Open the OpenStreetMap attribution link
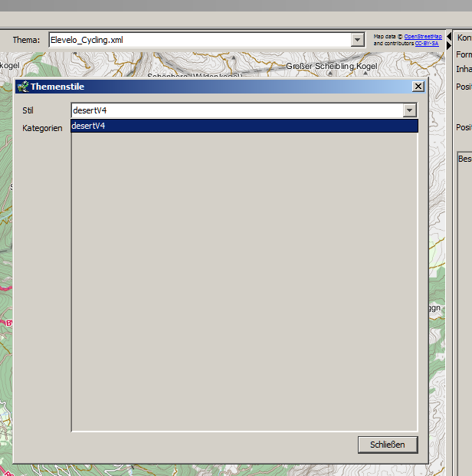Screen dimensions: 472x476 422,36
